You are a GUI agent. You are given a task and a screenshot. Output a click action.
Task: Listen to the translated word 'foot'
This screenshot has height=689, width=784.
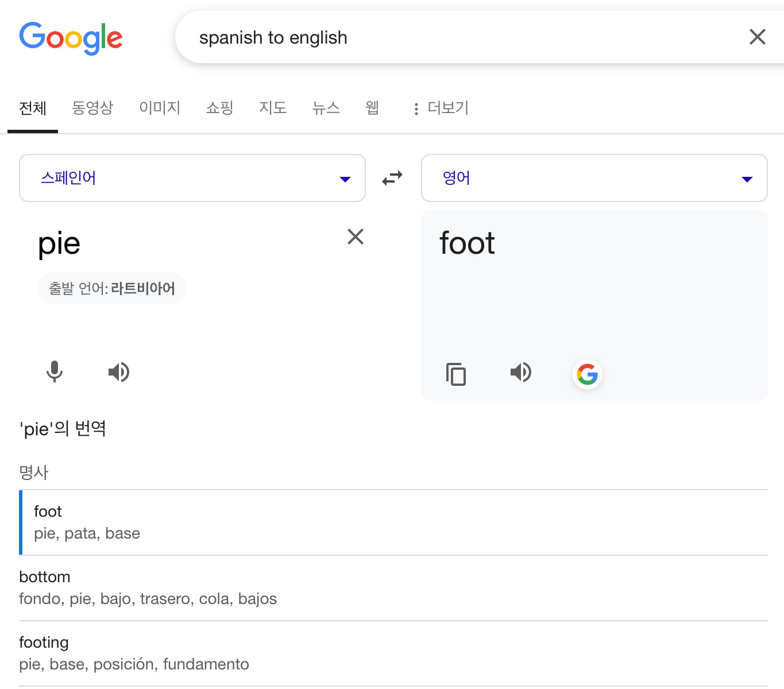click(521, 373)
